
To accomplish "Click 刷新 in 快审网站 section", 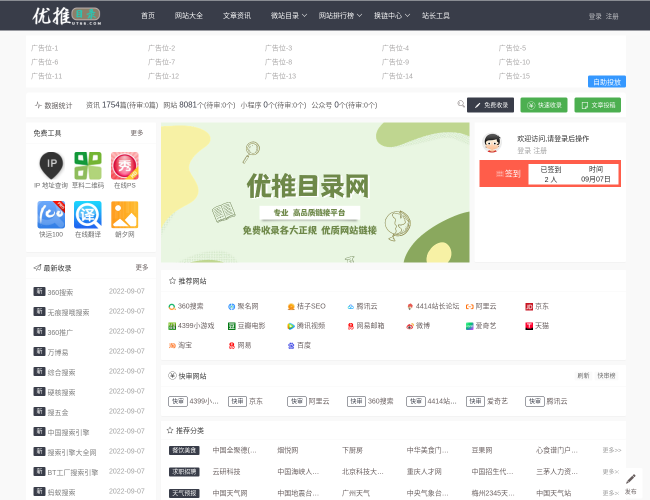I will click(583, 376).
